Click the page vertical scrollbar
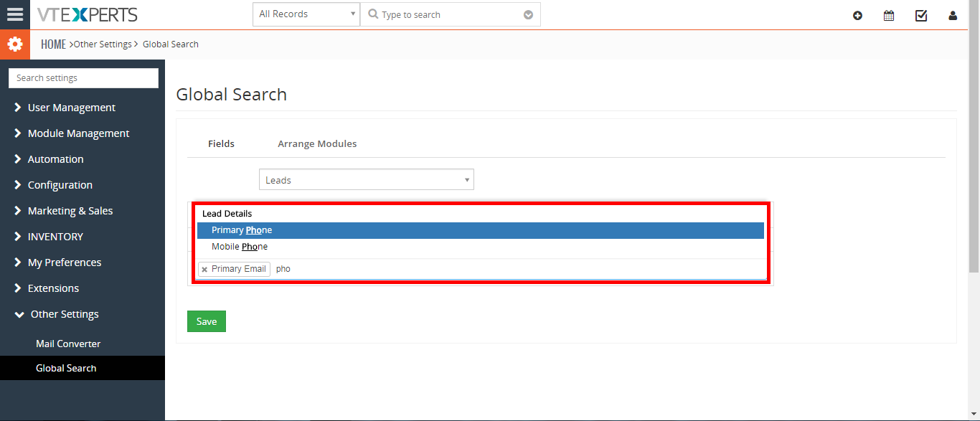Viewport: 980px width, 421px height. click(x=974, y=136)
